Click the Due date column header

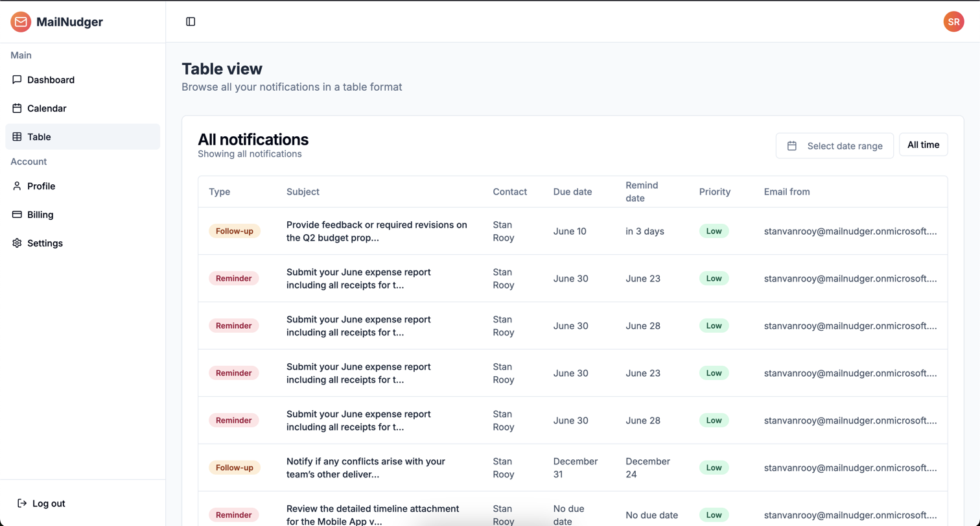pyautogui.click(x=572, y=192)
